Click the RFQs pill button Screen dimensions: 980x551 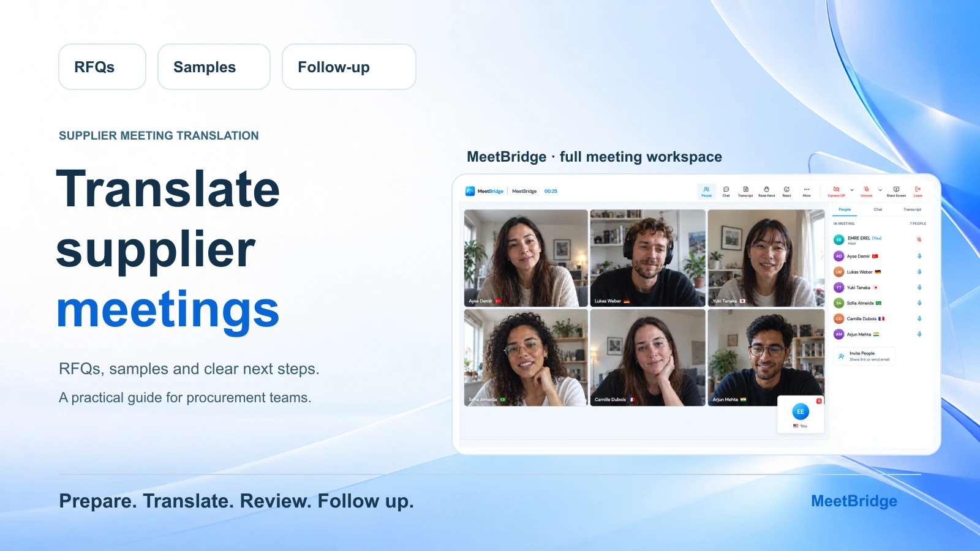coord(102,67)
